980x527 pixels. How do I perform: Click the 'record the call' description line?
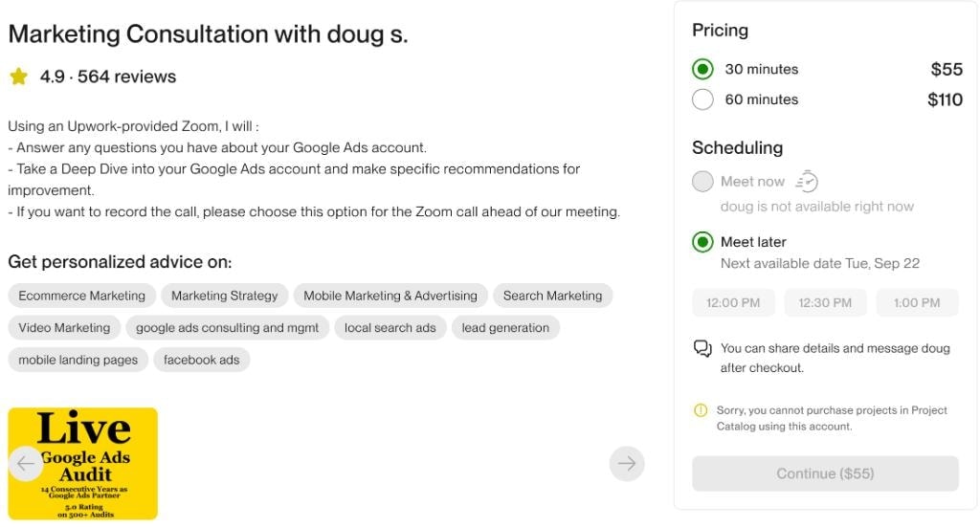[314, 211]
